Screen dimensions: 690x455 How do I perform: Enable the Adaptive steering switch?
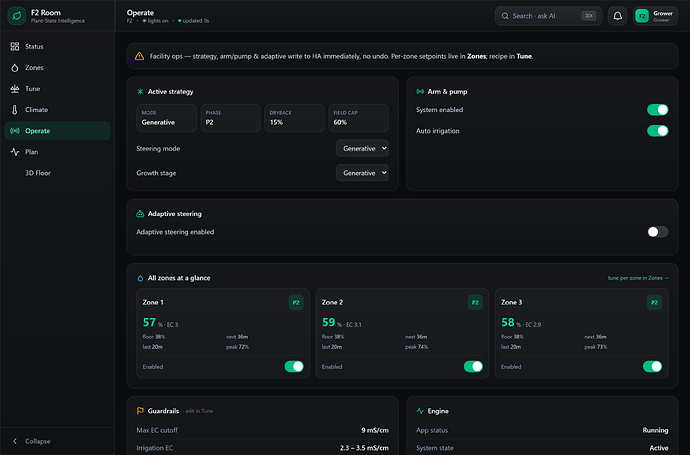click(x=657, y=232)
